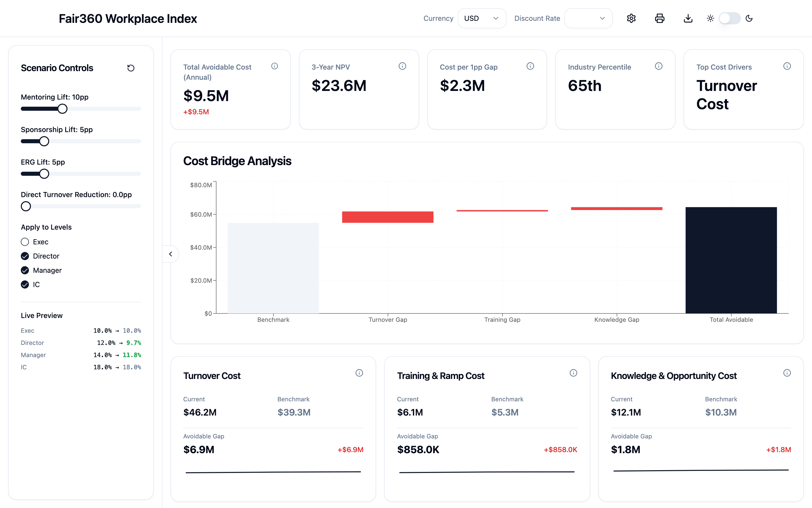Viewport: 812px width, 508px height.
Task: Toggle the dark mode switch
Action: (730, 19)
